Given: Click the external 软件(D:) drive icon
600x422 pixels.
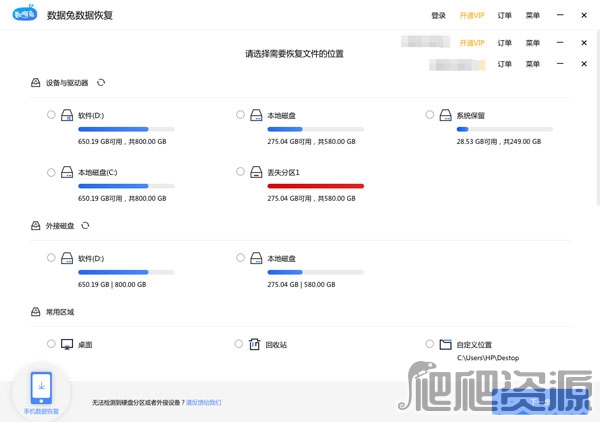Looking at the screenshot, I should pyautogui.click(x=67, y=258).
